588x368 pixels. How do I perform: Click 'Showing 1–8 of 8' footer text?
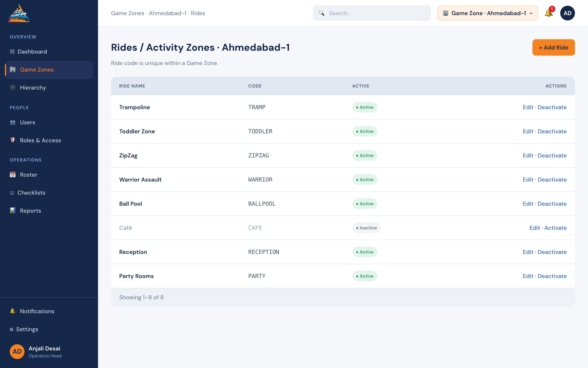[x=141, y=297]
